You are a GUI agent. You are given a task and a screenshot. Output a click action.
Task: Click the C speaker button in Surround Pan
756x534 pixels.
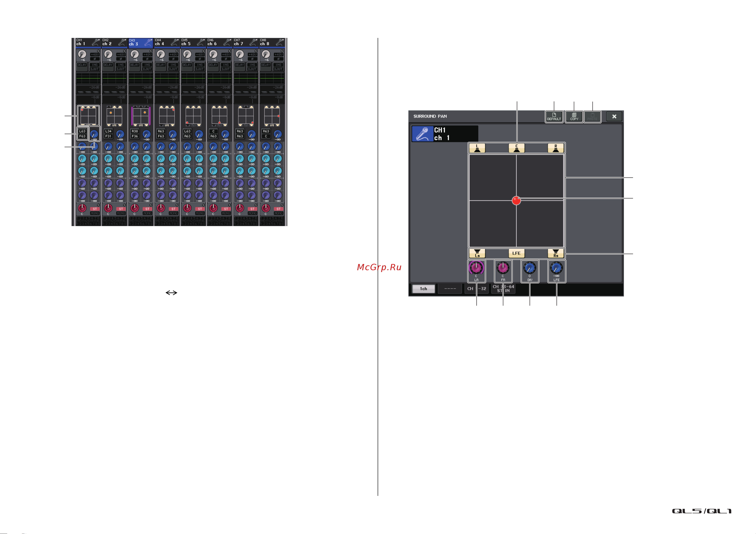516,148
